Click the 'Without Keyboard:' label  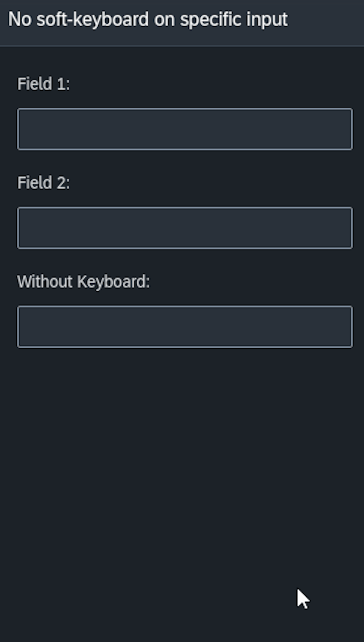[x=83, y=282]
